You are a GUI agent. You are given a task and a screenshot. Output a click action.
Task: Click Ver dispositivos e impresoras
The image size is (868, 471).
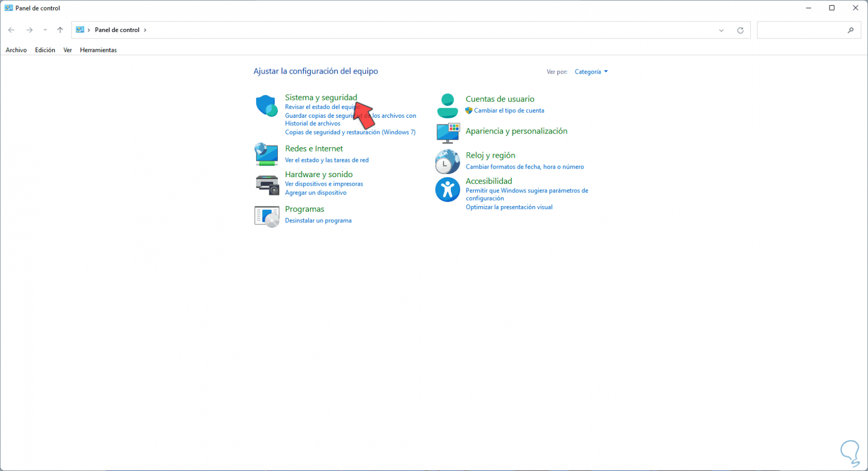pyautogui.click(x=324, y=184)
